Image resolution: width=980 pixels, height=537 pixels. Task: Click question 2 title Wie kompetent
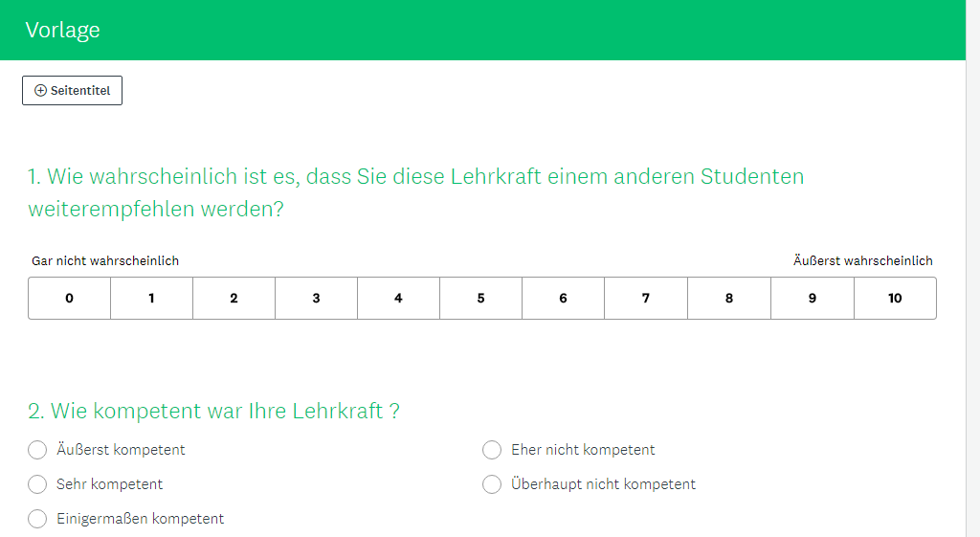coord(213,412)
